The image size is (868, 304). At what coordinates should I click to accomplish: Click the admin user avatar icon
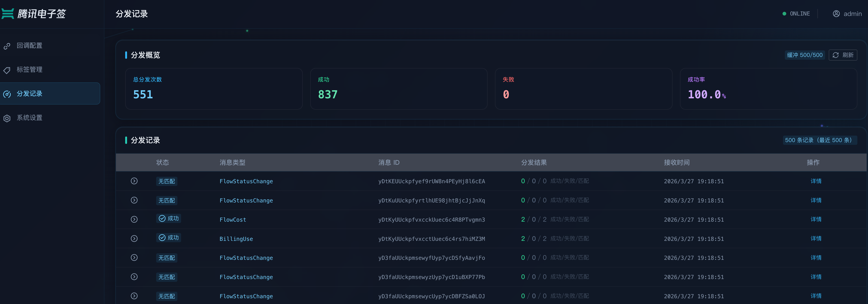836,13
